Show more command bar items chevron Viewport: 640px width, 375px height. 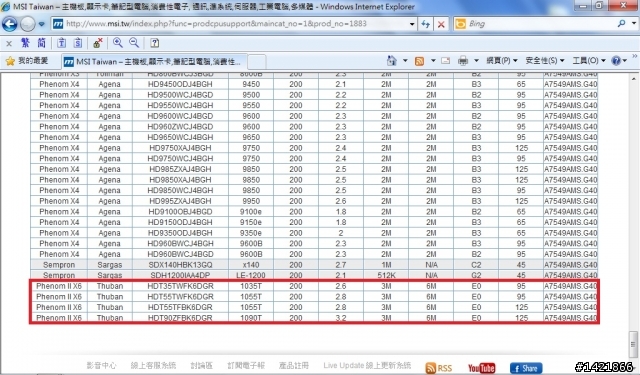tap(635, 56)
